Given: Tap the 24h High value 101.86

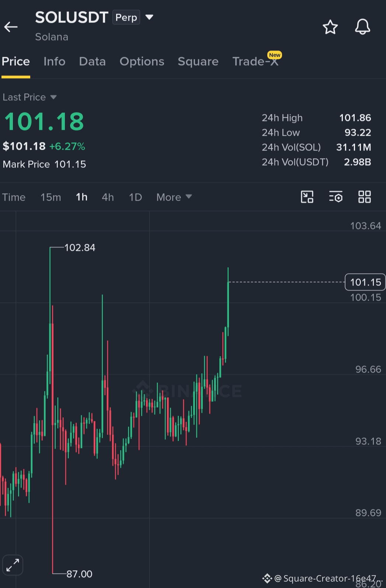Looking at the screenshot, I should pos(355,118).
